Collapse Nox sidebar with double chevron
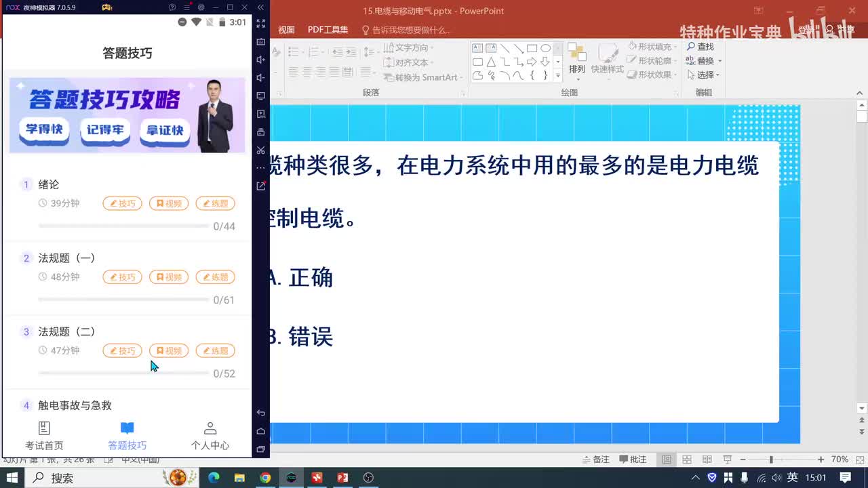 point(261,7)
